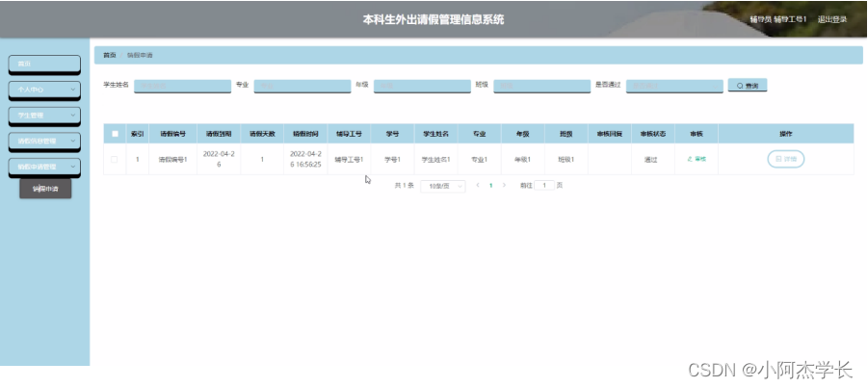
Task: Expand the 请假信息管理 sidebar menu
Action: pos(44,142)
